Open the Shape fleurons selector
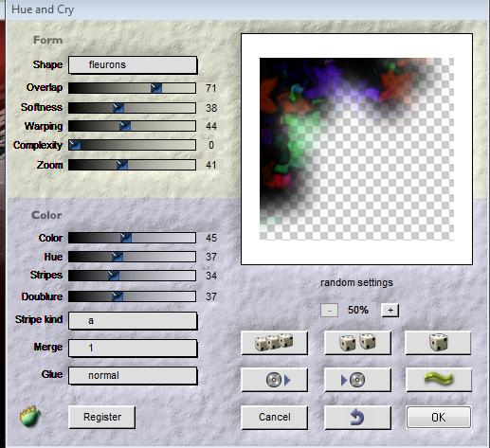The image size is (490, 448). click(x=133, y=65)
